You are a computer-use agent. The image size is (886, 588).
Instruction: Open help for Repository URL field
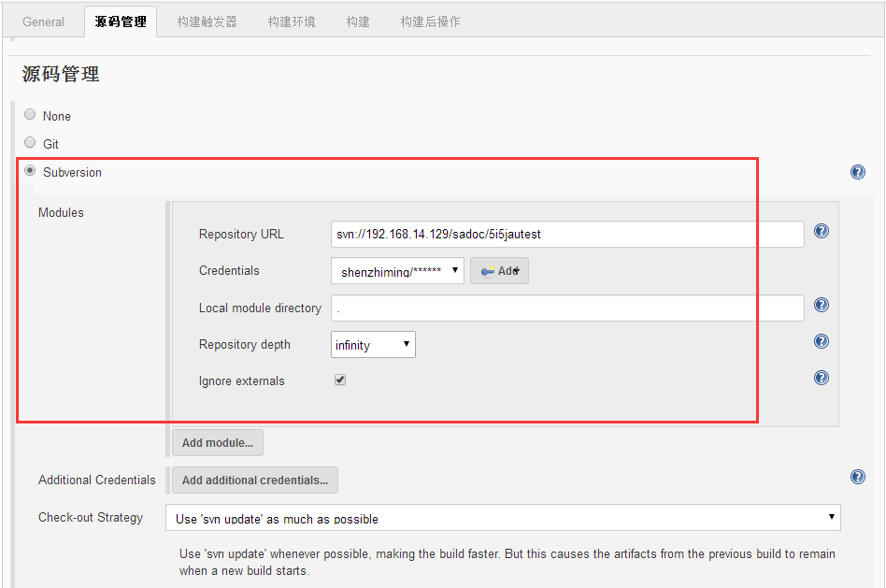coord(821,231)
